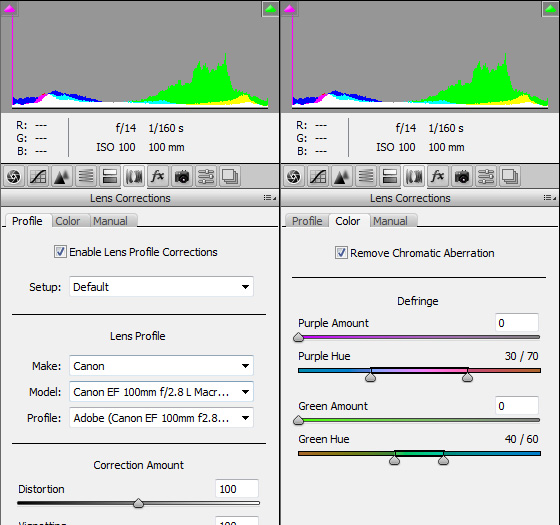Screen dimensions: 560x525
Task: Open the Make dropdown showing Canon
Action: (161, 366)
